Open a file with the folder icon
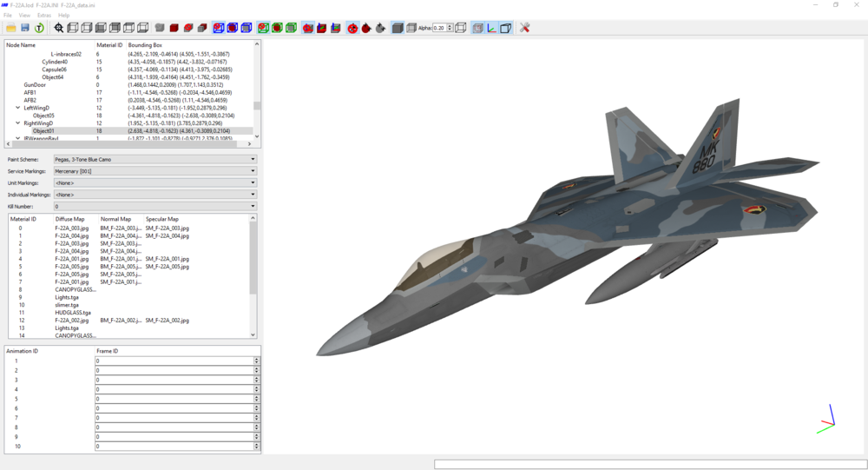Viewport: 868px width, 470px height. [x=10, y=28]
